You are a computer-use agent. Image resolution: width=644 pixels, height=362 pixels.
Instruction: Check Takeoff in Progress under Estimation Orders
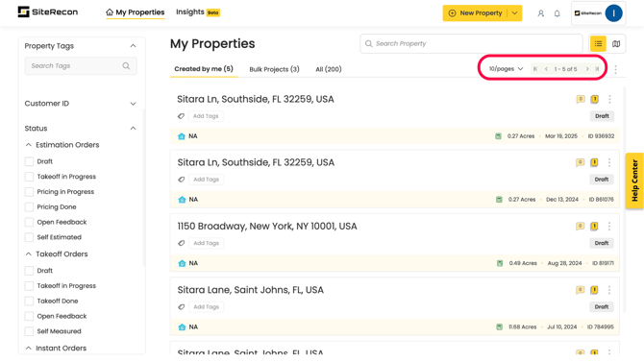[x=29, y=177]
